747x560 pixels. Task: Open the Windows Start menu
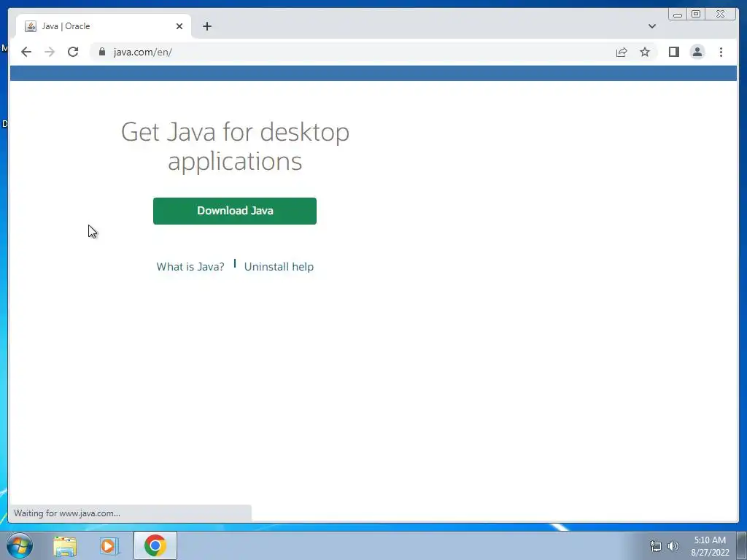[x=19, y=545]
